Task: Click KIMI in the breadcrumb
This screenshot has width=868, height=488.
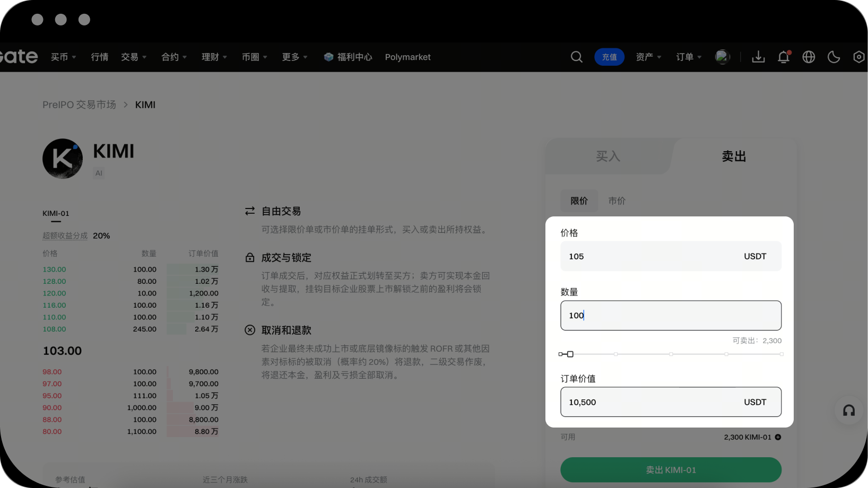Action: [145, 104]
